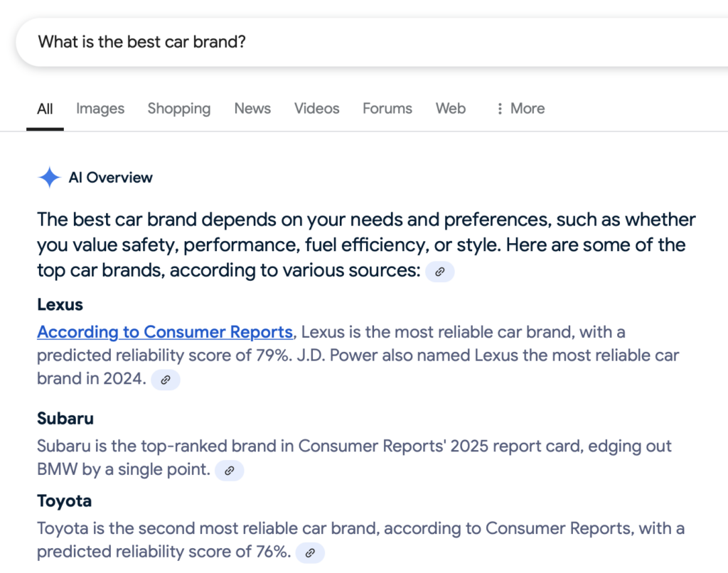Switch to the Videos tab
This screenshot has height=573, width=728.
coord(316,108)
